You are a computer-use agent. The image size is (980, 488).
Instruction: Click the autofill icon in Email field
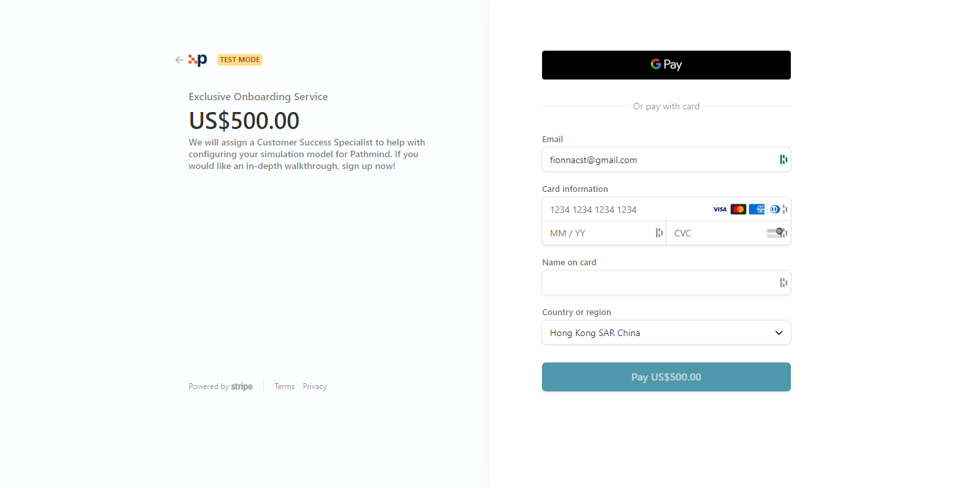point(784,159)
